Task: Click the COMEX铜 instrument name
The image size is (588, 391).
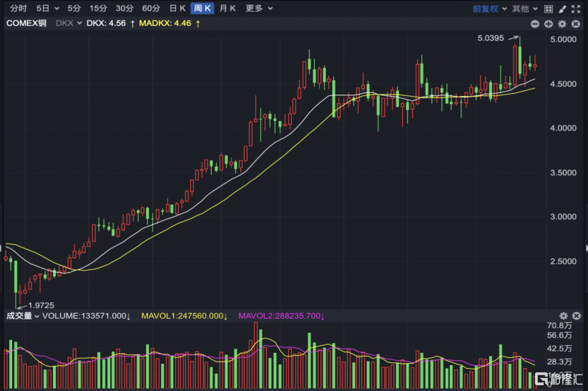Action: point(26,23)
